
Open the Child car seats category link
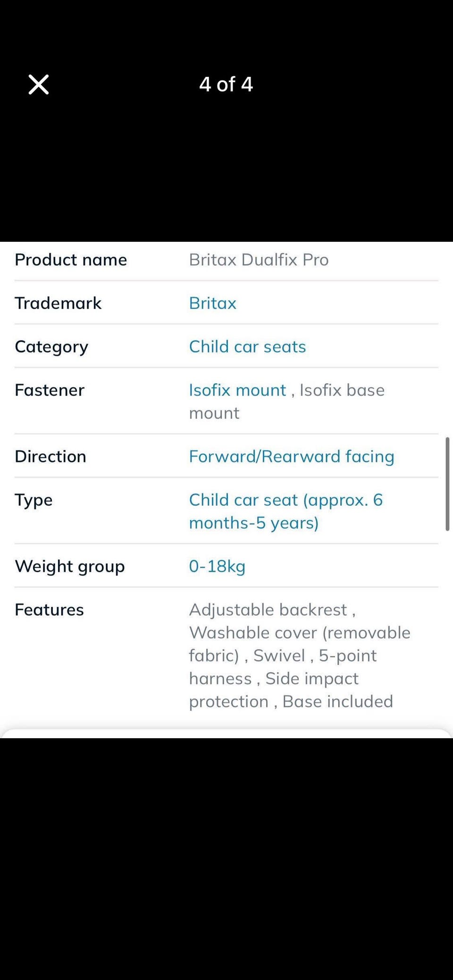247,346
